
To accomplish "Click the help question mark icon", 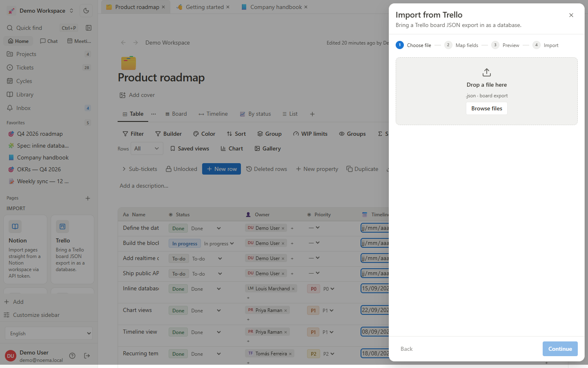I will pyautogui.click(x=72, y=356).
